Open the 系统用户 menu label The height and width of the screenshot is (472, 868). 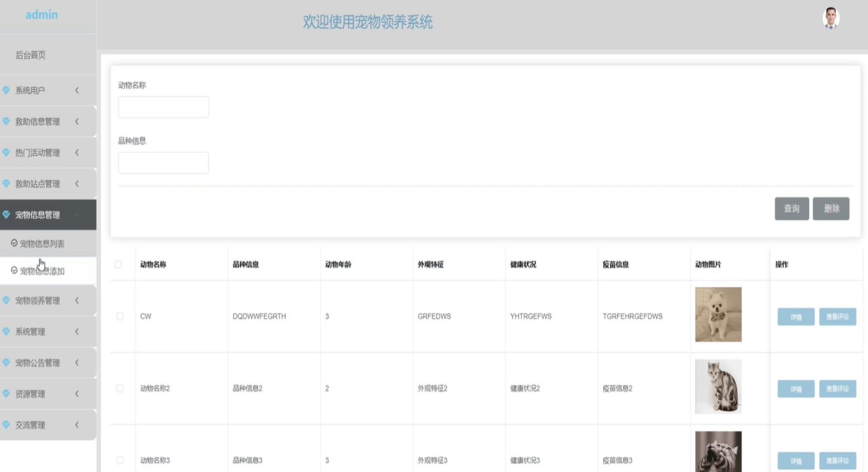(30, 90)
